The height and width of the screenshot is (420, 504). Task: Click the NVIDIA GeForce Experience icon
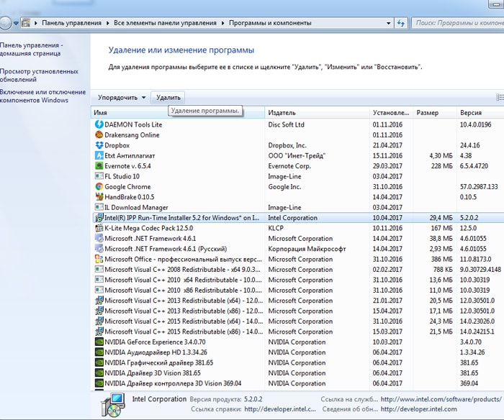(x=99, y=342)
